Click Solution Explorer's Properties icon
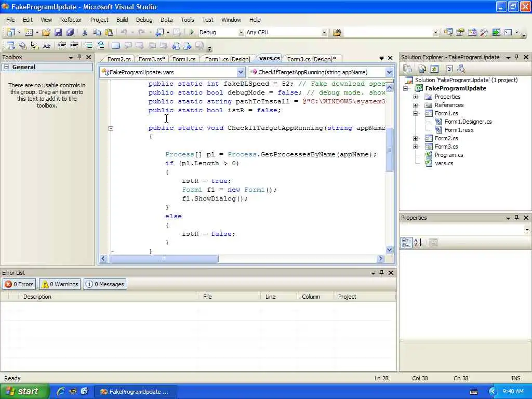Screen dimensions: 532x399 coord(407,69)
